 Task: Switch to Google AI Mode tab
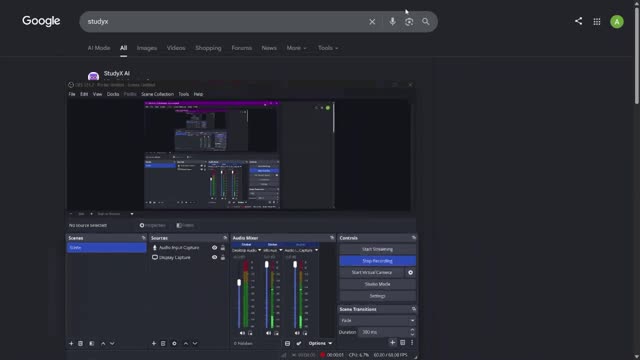pos(99,48)
